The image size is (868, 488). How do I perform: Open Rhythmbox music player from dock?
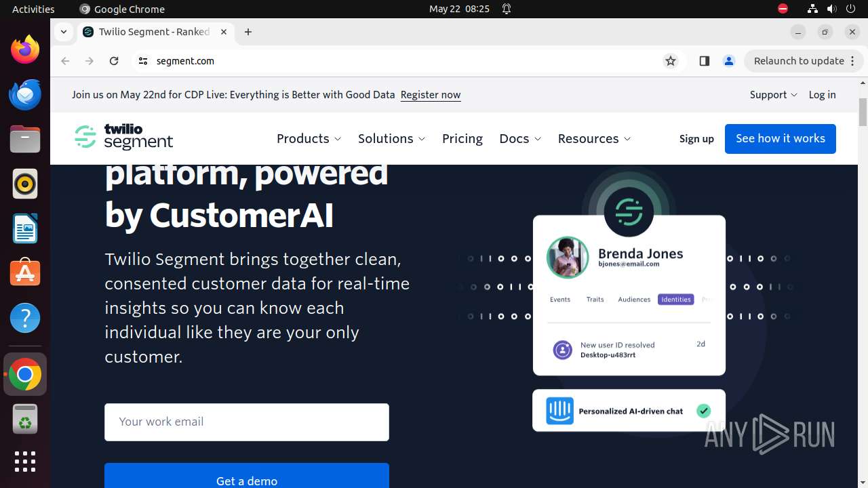tap(25, 184)
